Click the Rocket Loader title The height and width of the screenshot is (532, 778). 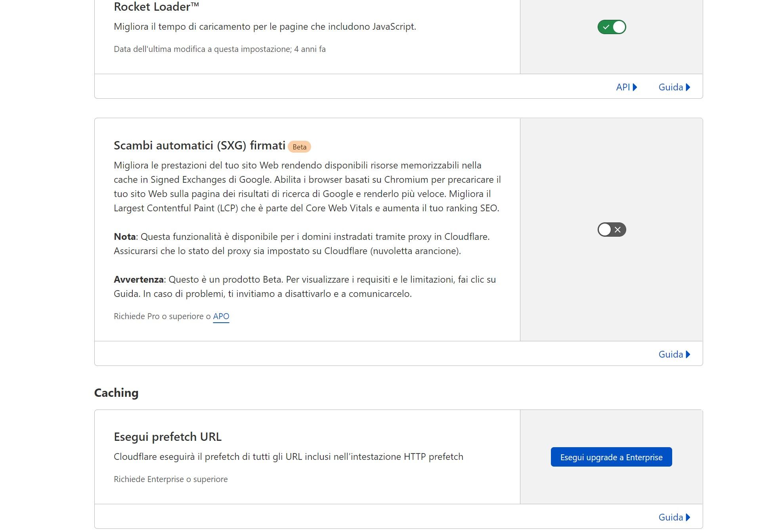point(156,7)
